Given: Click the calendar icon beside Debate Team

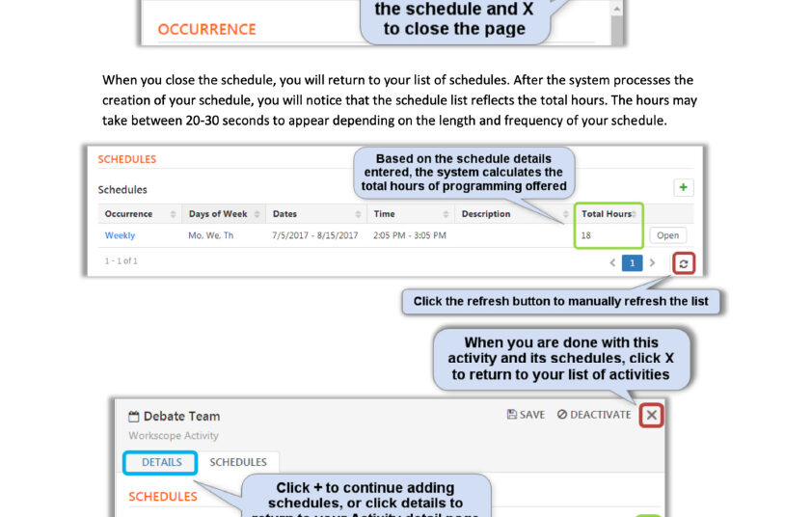Looking at the screenshot, I should click(134, 417).
